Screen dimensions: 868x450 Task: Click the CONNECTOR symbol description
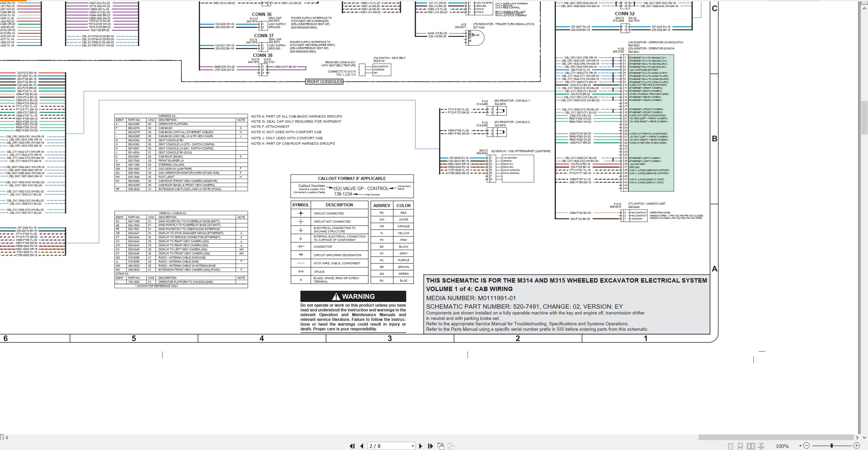pyautogui.click(x=323, y=247)
